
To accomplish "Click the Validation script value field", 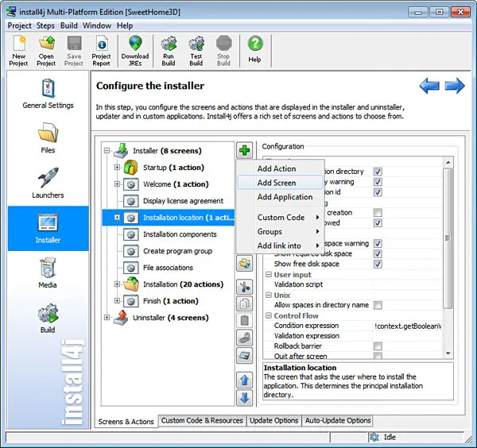I will pyautogui.click(x=407, y=284).
